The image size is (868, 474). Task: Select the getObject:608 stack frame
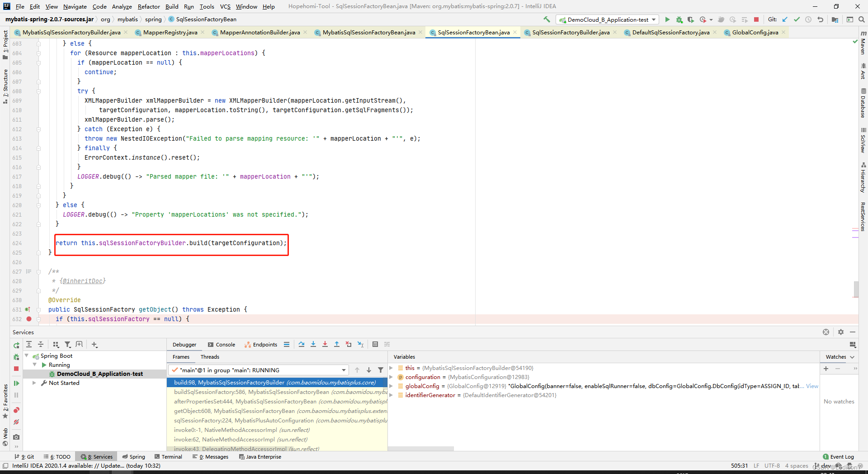tap(277, 411)
